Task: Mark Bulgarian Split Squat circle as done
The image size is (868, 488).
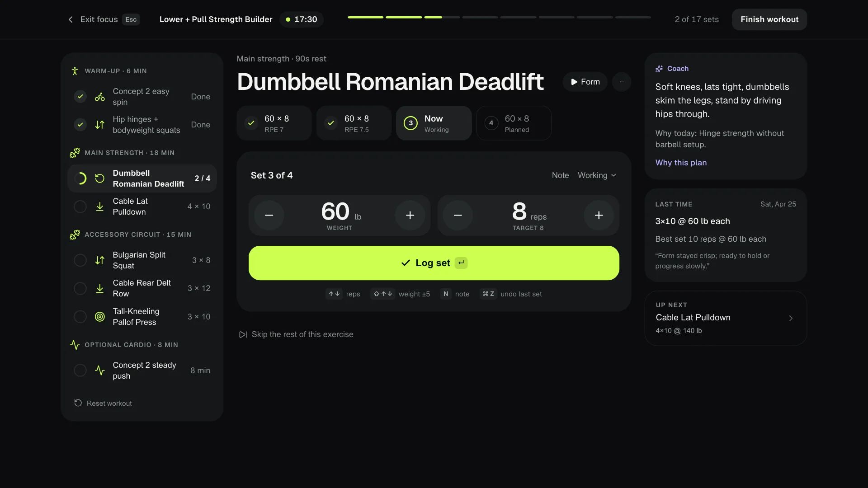Action: (x=80, y=260)
